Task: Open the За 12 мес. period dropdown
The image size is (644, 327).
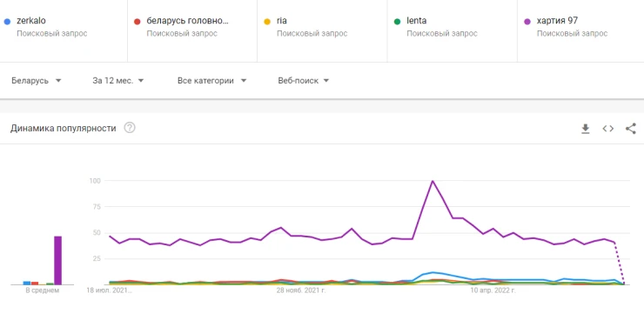Action: [117, 81]
